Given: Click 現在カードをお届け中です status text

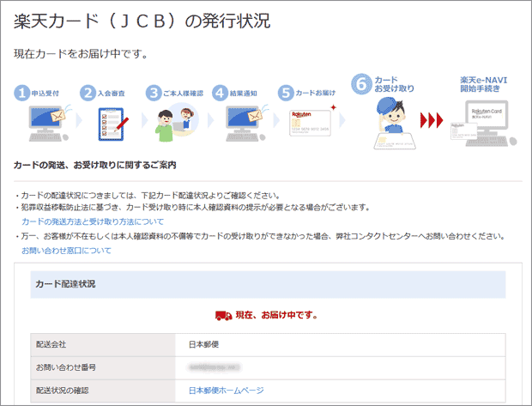Looking at the screenshot, I should [81, 53].
